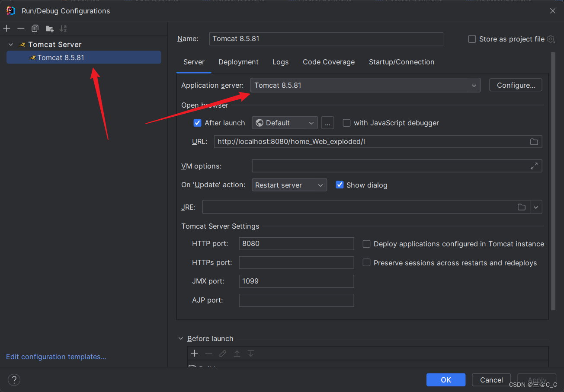Click the Add New Configuration plus icon

(6, 29)
